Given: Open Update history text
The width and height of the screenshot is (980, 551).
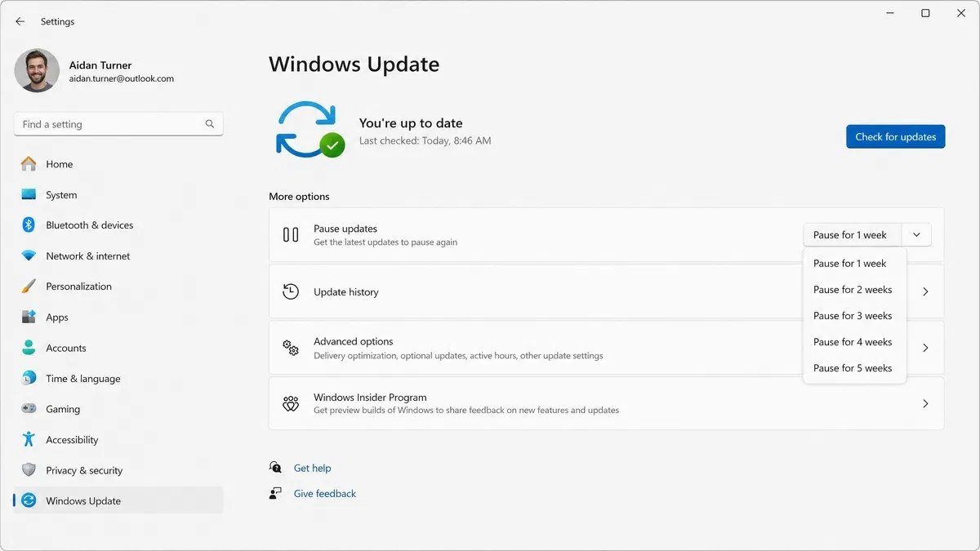Looking at the screenshot, I should [x=346, y=292].
